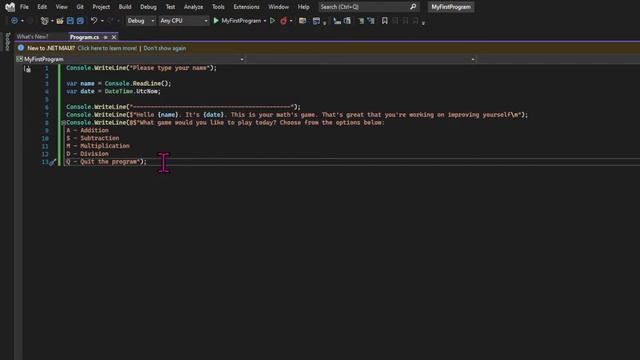Click the 'D - Division' code line

click(x=87, y=154)
